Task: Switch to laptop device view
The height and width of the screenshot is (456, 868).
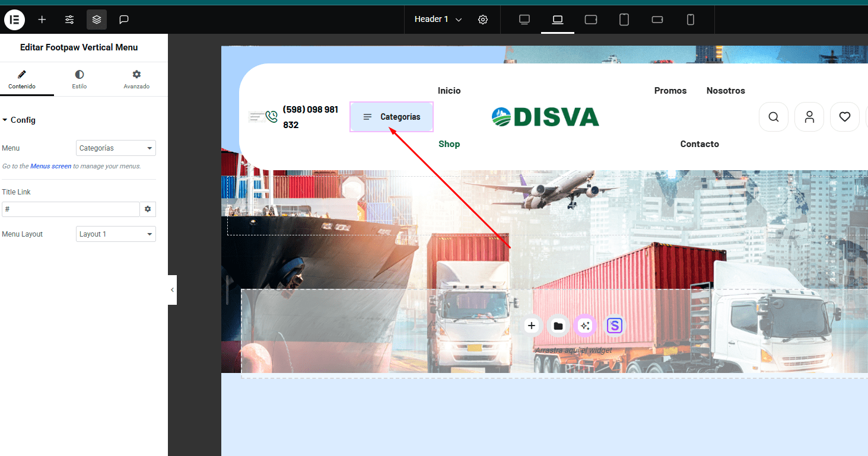Action: (558, 20)
